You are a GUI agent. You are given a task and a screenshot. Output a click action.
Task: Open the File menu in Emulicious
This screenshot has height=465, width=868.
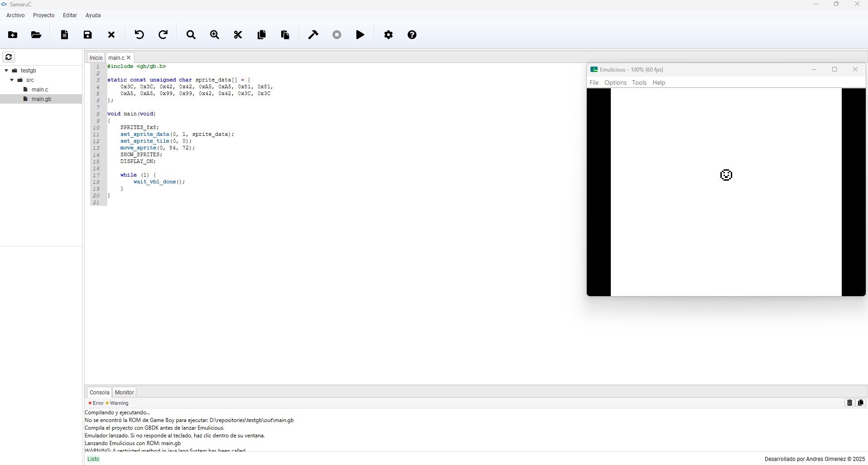coord(594,82)
